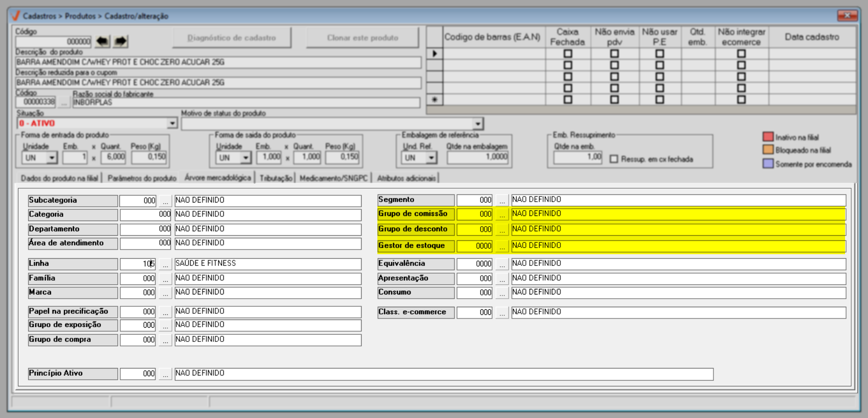Check Caixa Fechada in first barcode row
Image resolution: width=868 pixels, height=418 pixels.
[x=568, y=54]
